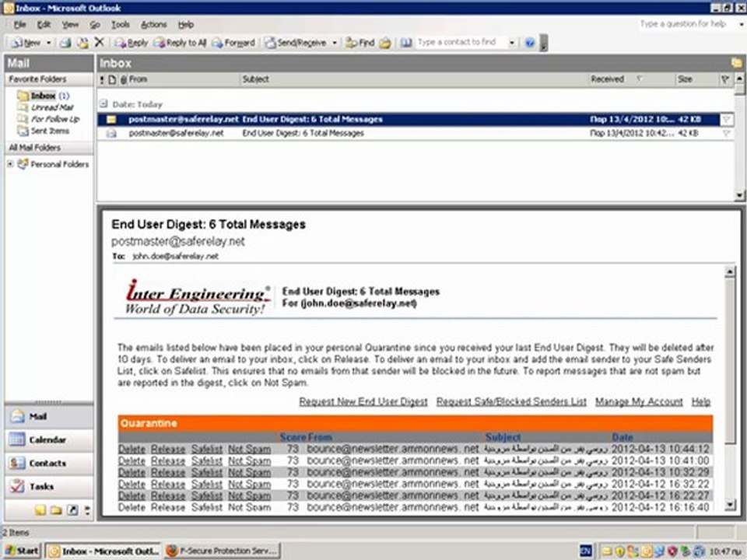Viewport: 747px width, 560px height.
Task: Click the Shortcuts icon in navigation pane
Action: [x=72, y=510]
